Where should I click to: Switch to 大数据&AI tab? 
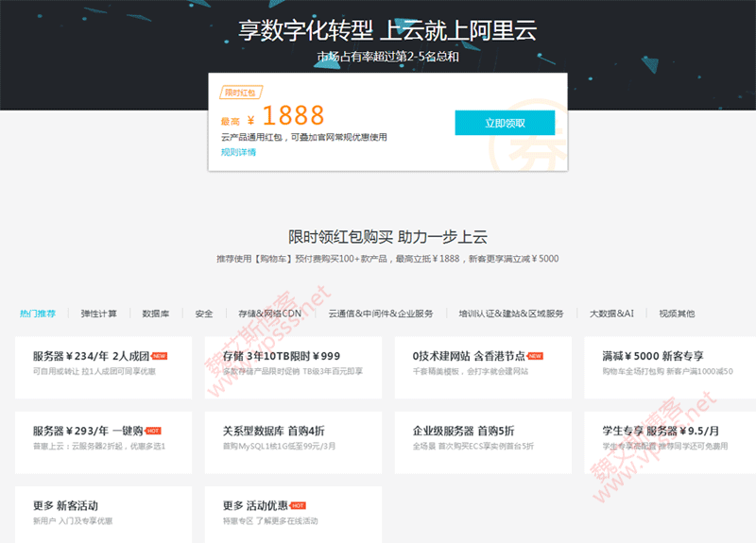coord(611,314)
